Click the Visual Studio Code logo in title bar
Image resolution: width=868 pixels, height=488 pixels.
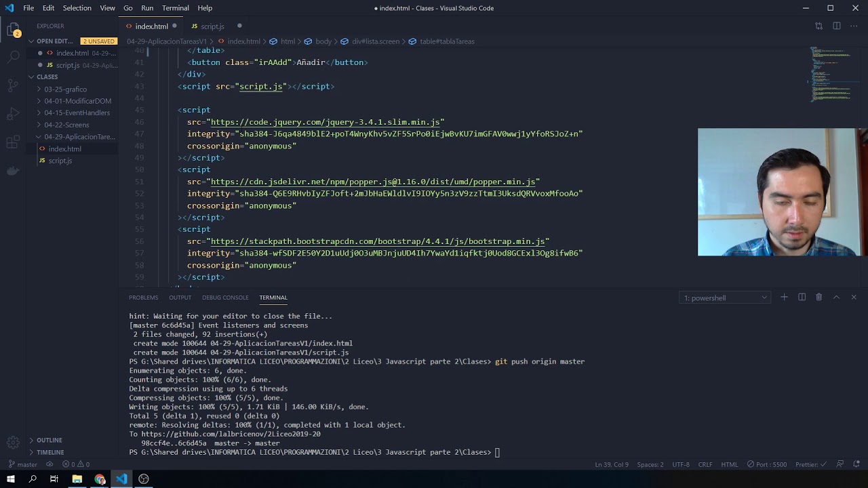click(x=9, y=8)
